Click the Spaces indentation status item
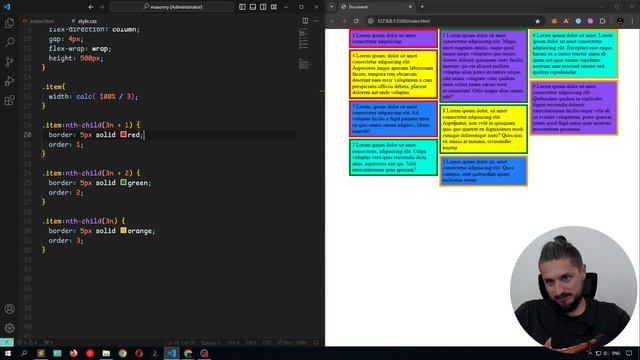Image resolution: width=640 pixels, height=360 pixels. pos(211,342)
